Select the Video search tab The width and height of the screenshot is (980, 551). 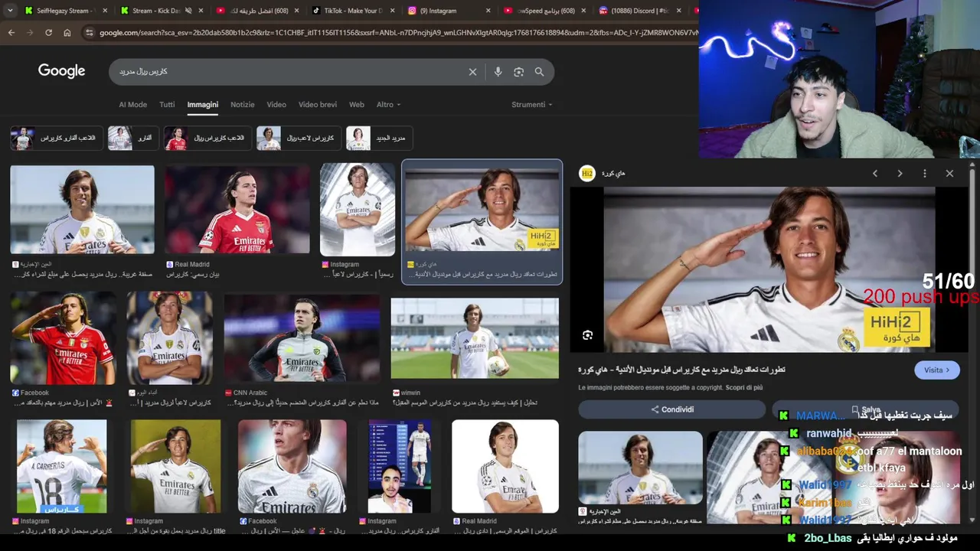276,104
